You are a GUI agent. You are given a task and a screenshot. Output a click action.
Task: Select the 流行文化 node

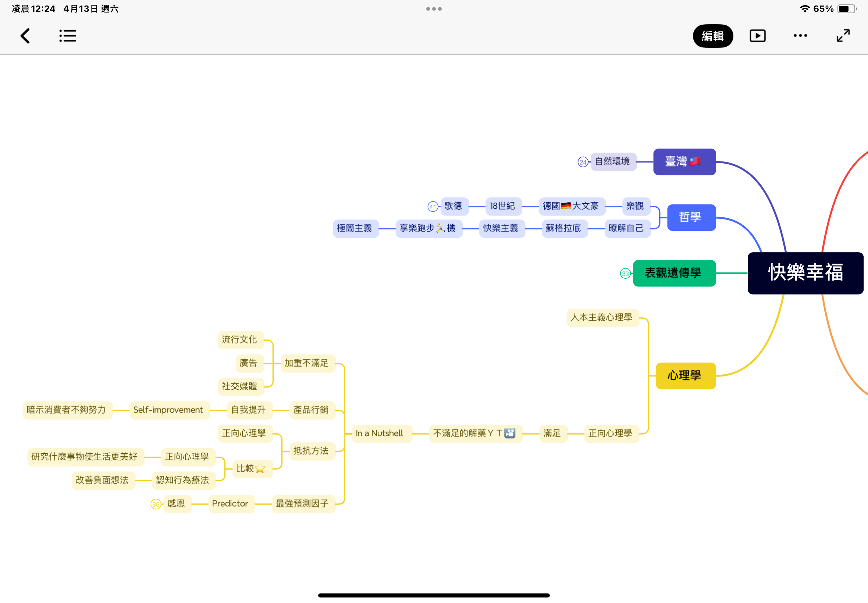tap(241, 340)
